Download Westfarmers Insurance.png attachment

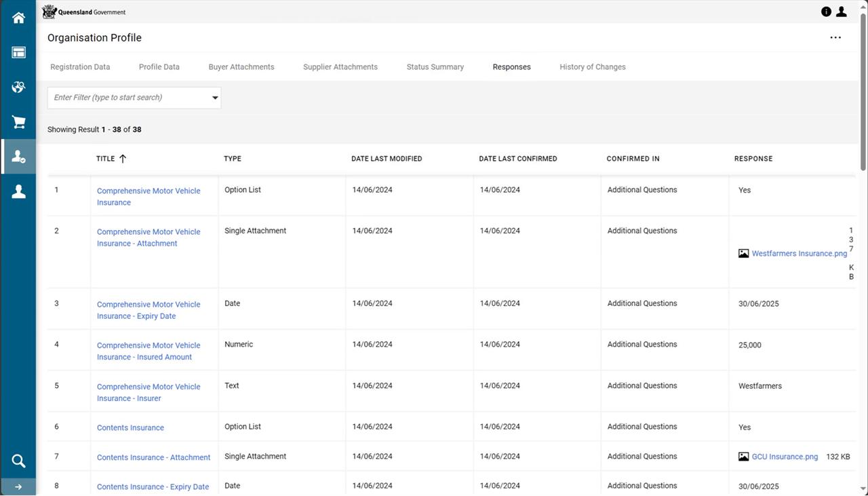point(800,253)
